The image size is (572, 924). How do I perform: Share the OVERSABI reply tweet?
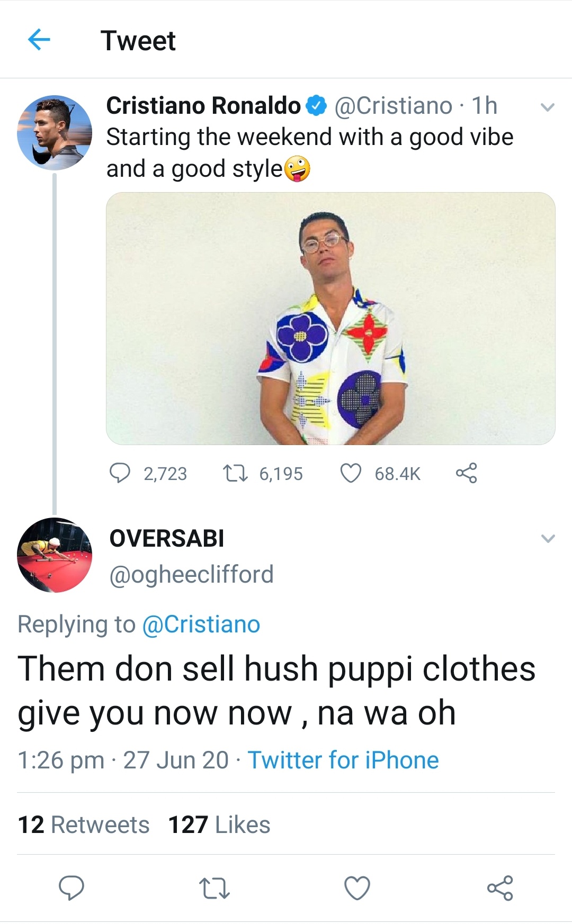[500, 887]
